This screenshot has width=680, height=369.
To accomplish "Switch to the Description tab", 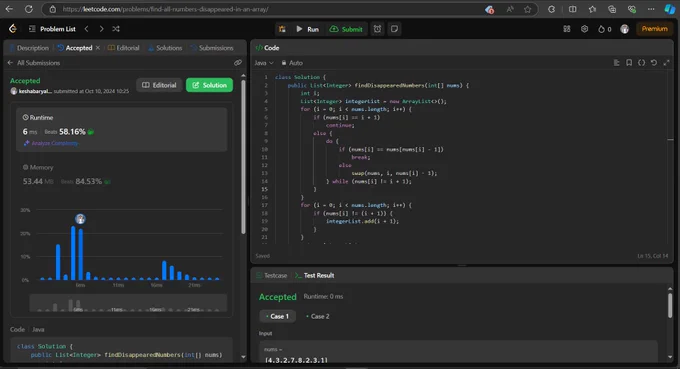I will [x=29, y=48].
